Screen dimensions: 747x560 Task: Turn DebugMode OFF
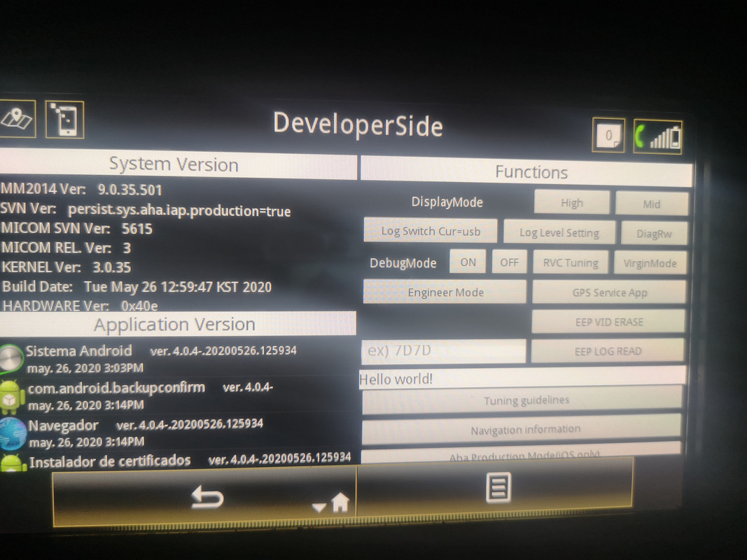[x=509, y=262]
